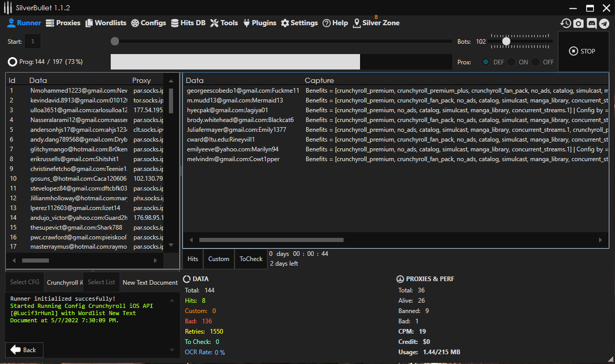Go to the Wordlists page

tap(106, 23)
